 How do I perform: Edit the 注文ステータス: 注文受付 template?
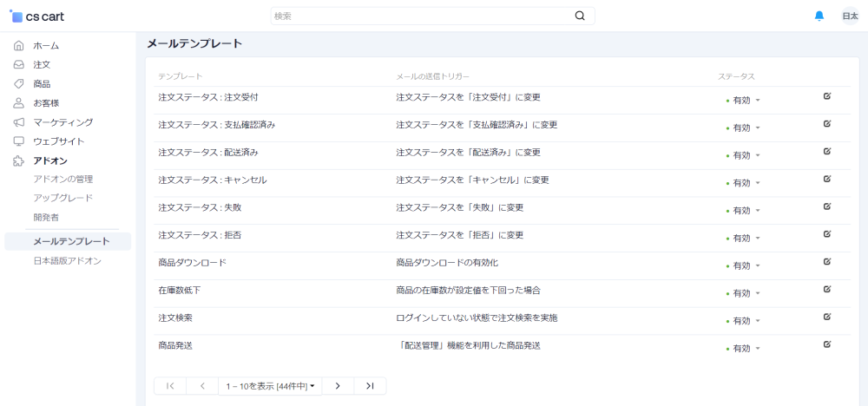tap(827, 96)
